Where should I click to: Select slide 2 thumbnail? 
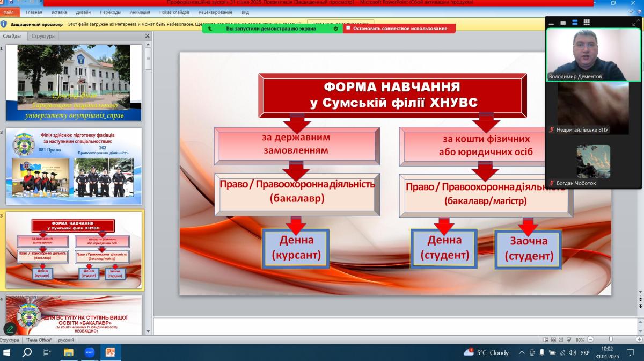pos(74,166)
